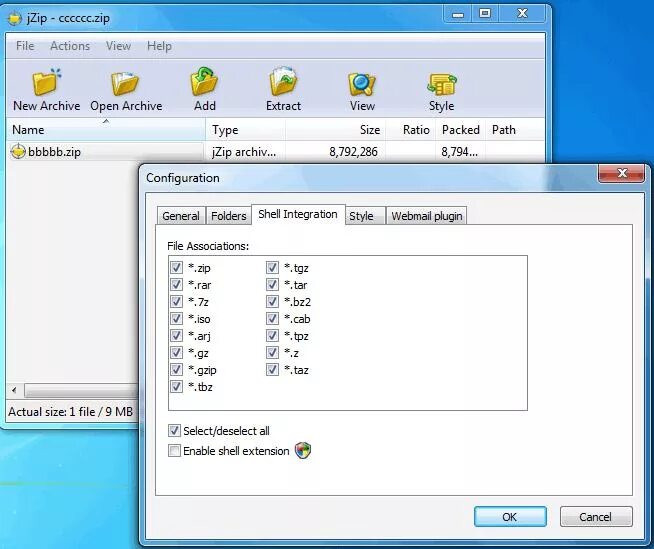Toggle the *.gzip association checkbox
654x549 pixels.
pyautogui.click(x=176, y=369)
